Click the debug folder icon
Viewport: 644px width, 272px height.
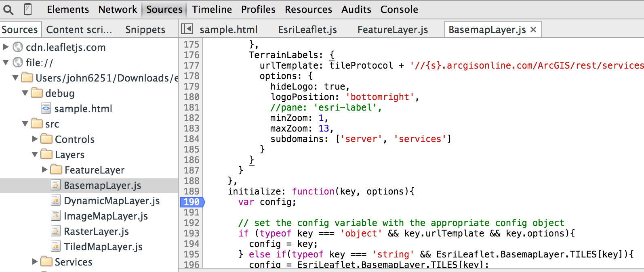tap(37, 93)
